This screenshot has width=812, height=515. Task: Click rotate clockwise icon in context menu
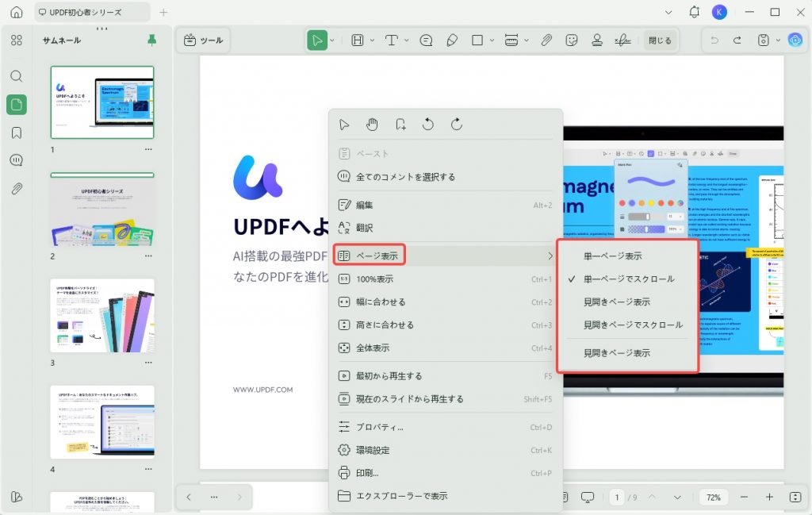point(456,125)
